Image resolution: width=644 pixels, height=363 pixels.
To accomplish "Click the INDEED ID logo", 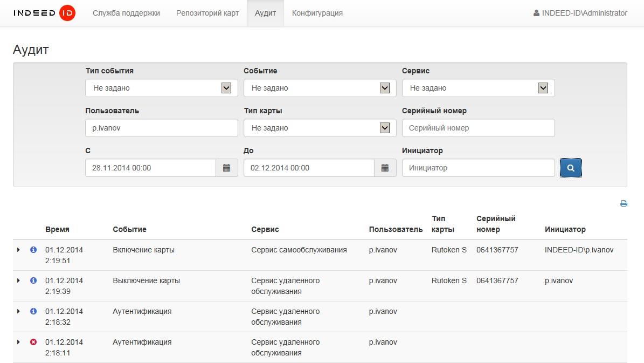I will click(44, 13).
